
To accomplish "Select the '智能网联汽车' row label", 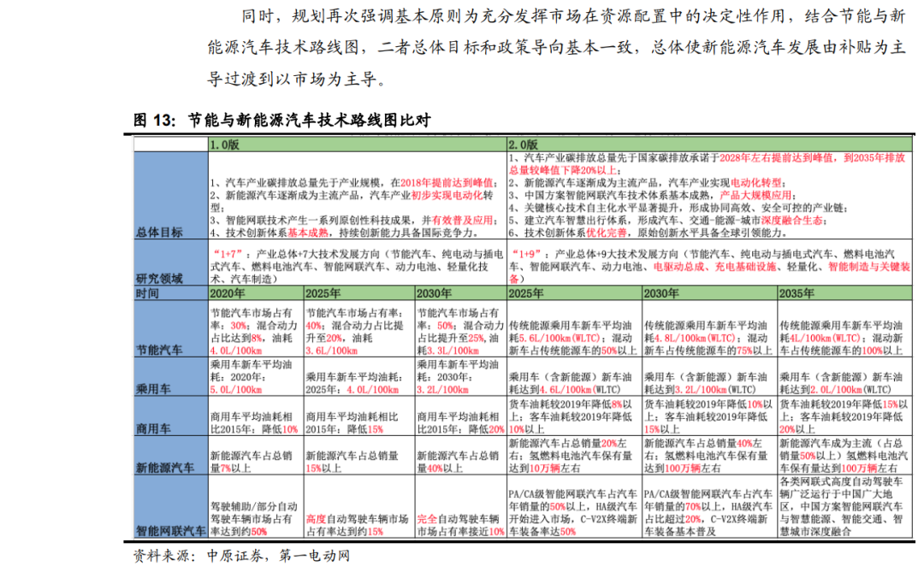I will pos(171,531).
